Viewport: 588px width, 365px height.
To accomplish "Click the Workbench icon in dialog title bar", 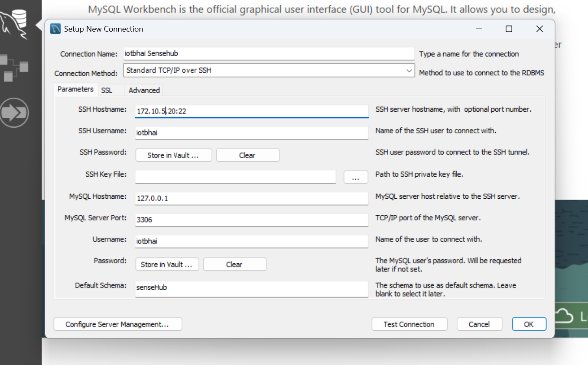I will pyautogui.click(x=55, y=29).
